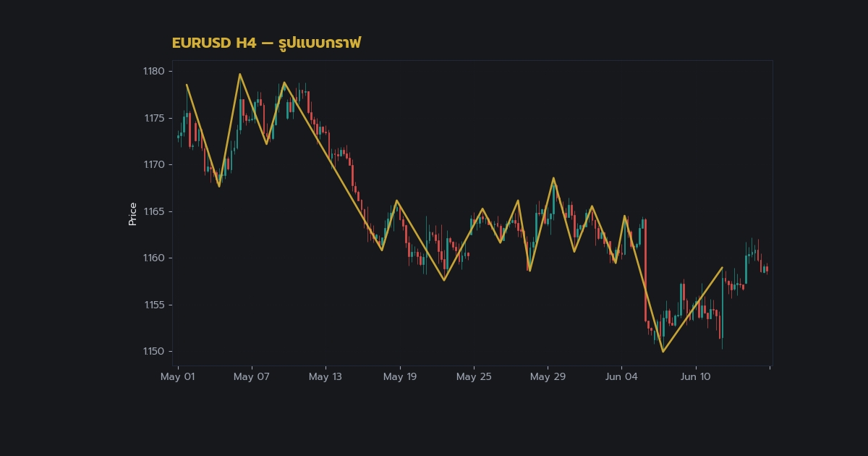This screenshot has width=868, height=456.
Task: Click the 1175 price axis label
Action: tap(154, 118)
